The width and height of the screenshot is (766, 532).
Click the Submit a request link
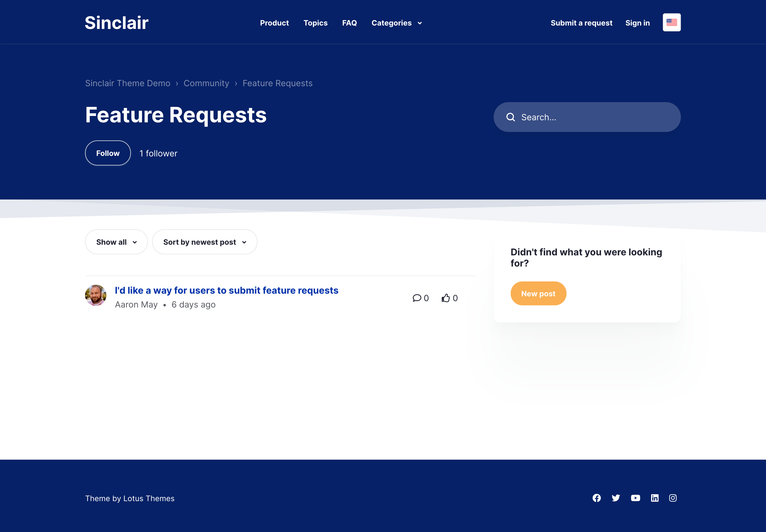(581, 23)
